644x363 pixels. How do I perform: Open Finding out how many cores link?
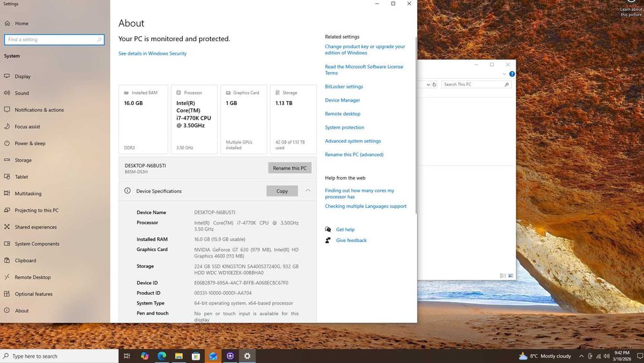pos(359,194)
